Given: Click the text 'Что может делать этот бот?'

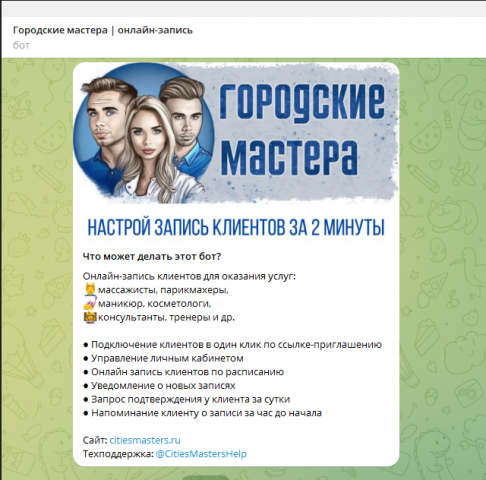Looking at the screenshot, I should 152,256.
